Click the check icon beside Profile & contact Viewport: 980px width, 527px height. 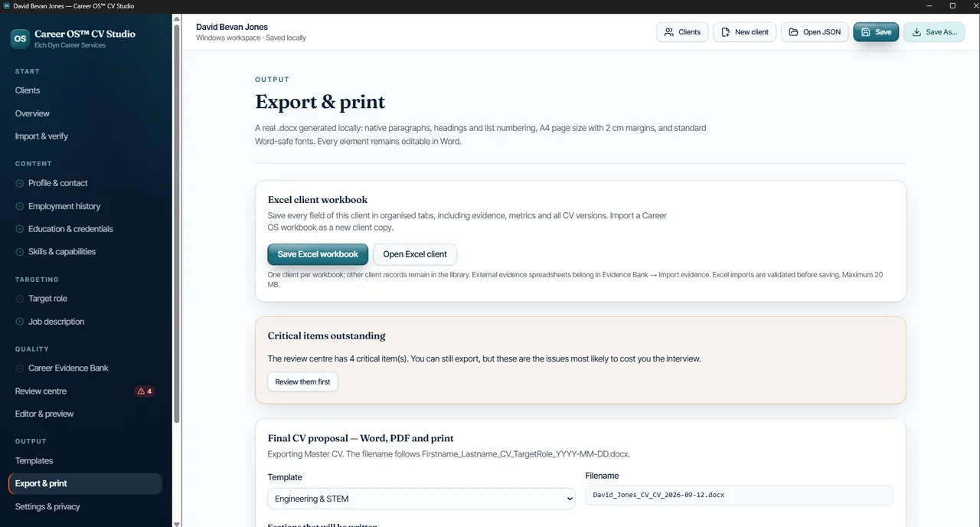(x=20, y=183)
